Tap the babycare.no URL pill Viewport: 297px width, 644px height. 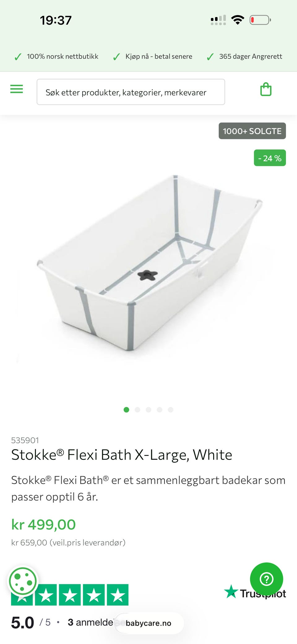148,623
